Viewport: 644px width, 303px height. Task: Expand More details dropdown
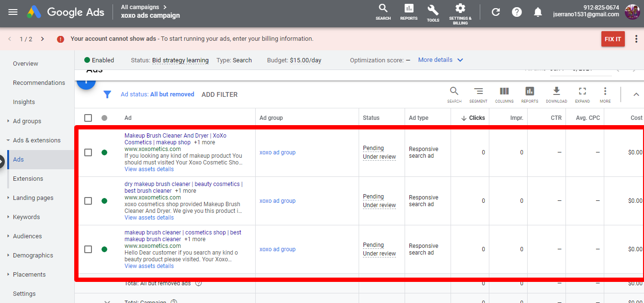coord(440,60)
